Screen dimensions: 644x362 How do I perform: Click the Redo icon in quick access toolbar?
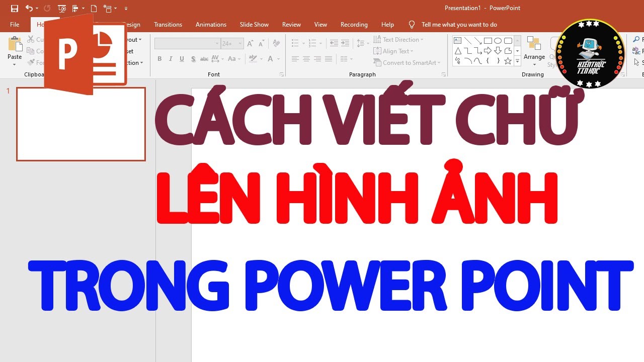tap(47, 9)
